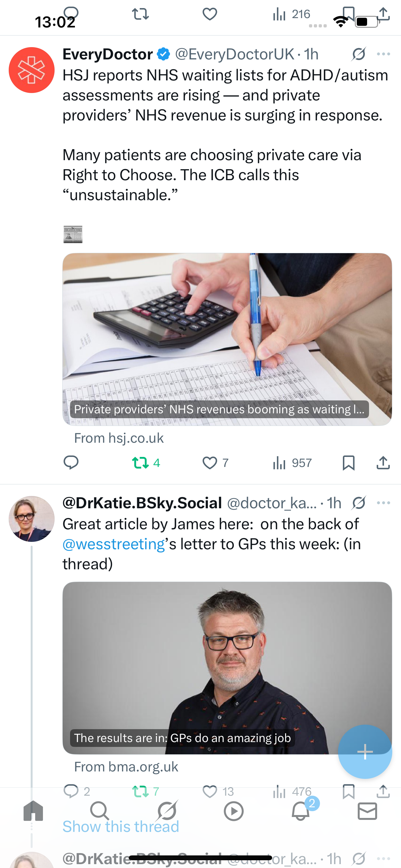Open more options for EveryDoctor post
Viewport: 401px width, 868px height.
(384, 54)
